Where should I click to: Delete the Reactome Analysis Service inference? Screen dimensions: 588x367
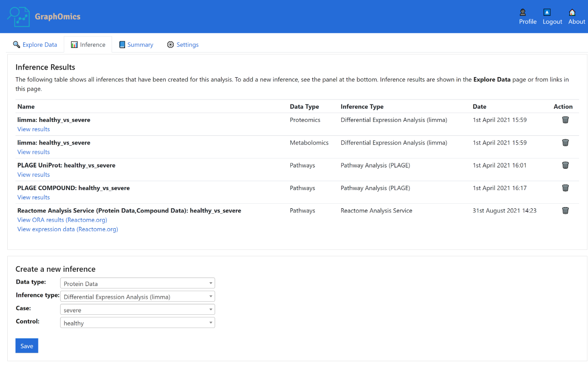tap(565, 211)
